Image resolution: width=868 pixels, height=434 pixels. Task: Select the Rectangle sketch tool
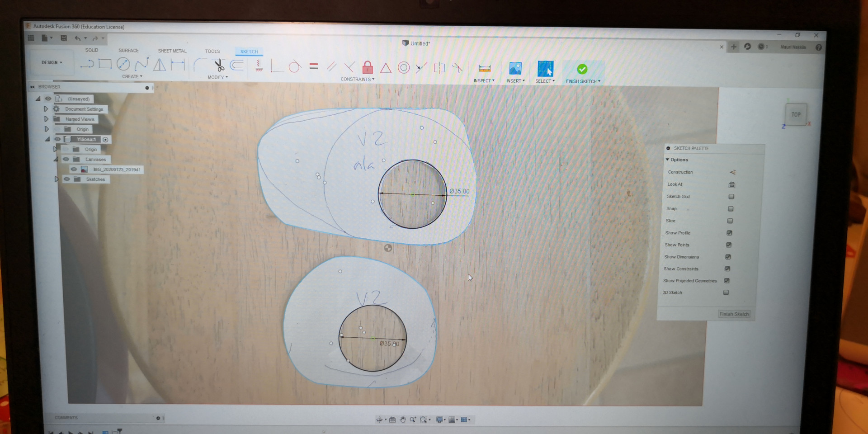point(105,64)
